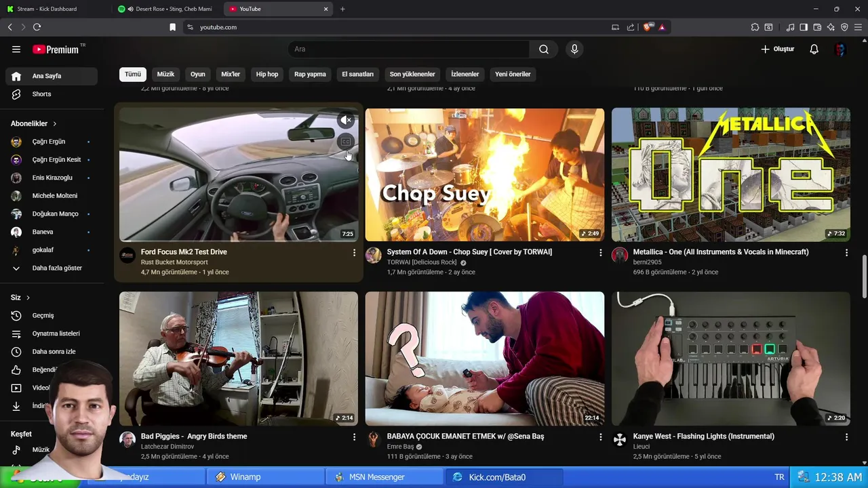Click the bookmark icon in address bar
The height and width of the screenshot is (488, 868).
pos(172,27)
